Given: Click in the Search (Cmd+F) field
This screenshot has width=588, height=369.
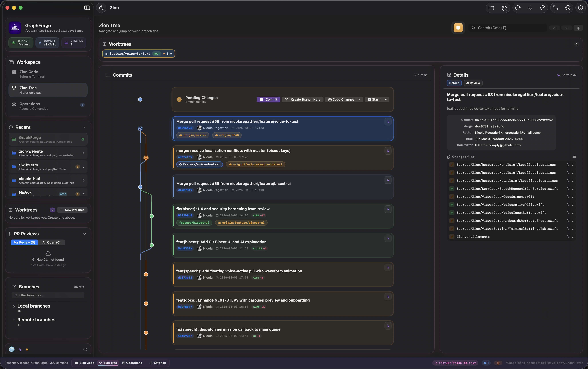Looking at the screenshot, I should [508, 28].
